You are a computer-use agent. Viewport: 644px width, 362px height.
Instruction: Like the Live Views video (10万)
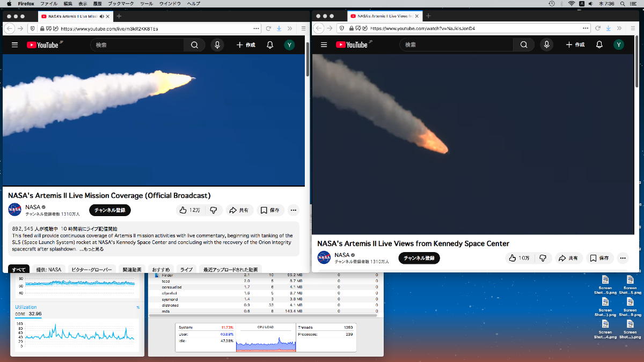tap(520, 258)
